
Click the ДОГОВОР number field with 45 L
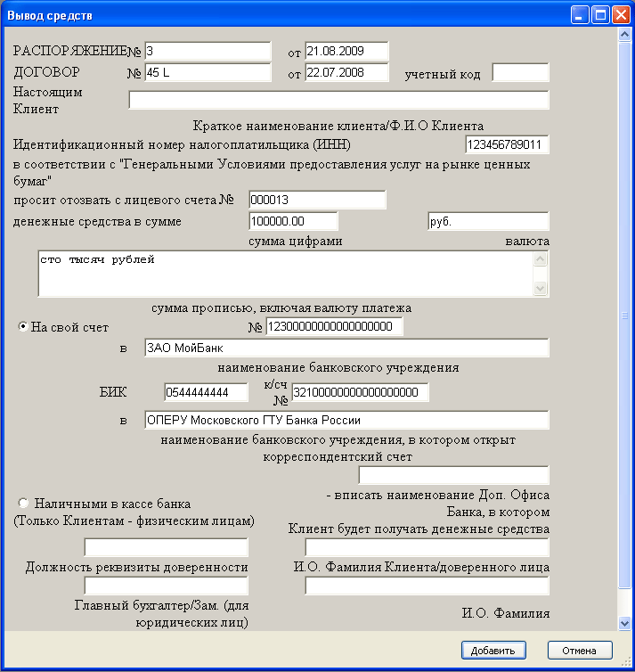tap(208, 72)
